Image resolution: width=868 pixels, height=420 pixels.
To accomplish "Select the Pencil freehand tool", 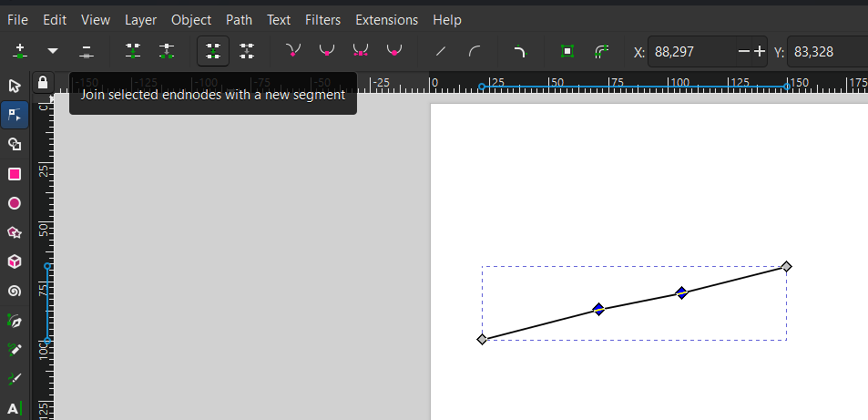I will (x=15, y=350).
